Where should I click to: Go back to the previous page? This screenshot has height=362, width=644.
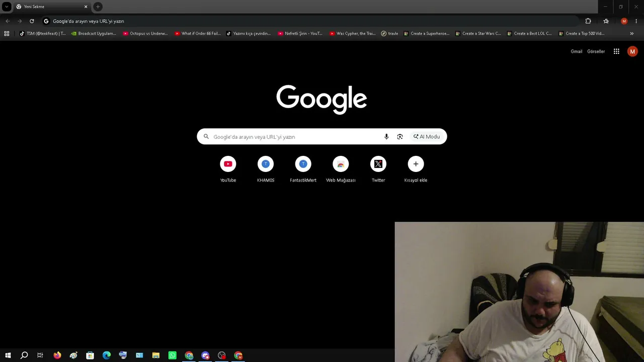pyautogui.click(x=8, y=21)
